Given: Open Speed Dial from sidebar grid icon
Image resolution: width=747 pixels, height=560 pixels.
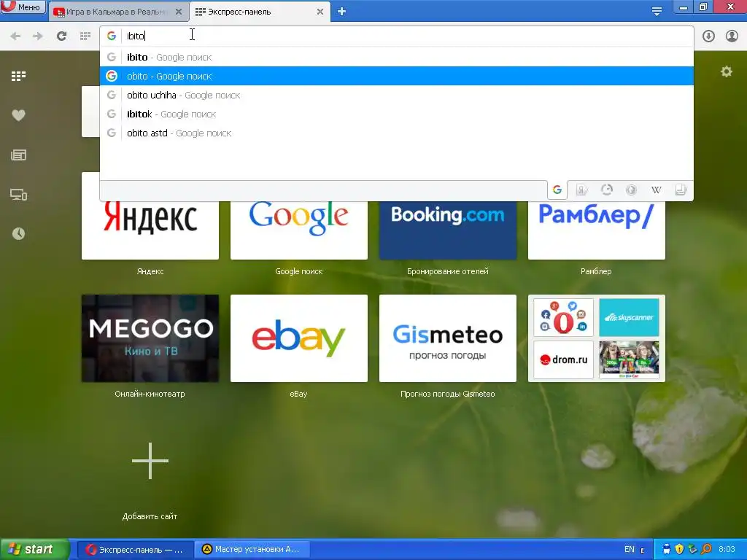Looking at the screenshot, I should tap(18, 76).
